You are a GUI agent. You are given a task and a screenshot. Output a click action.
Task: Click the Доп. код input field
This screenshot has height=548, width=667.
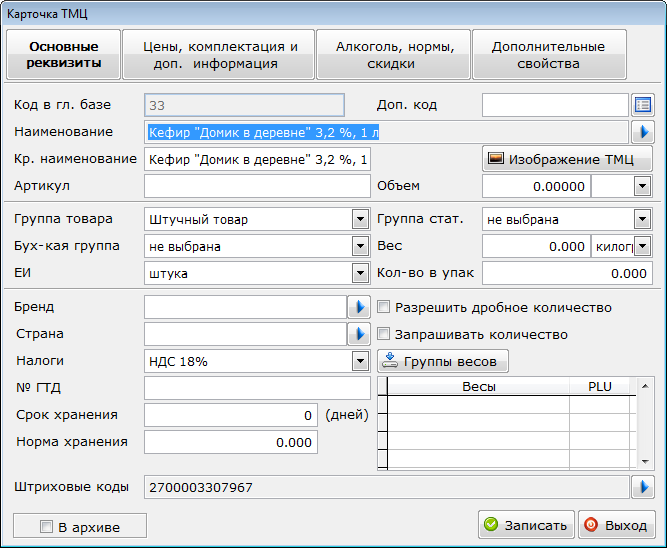pos(555,105)
